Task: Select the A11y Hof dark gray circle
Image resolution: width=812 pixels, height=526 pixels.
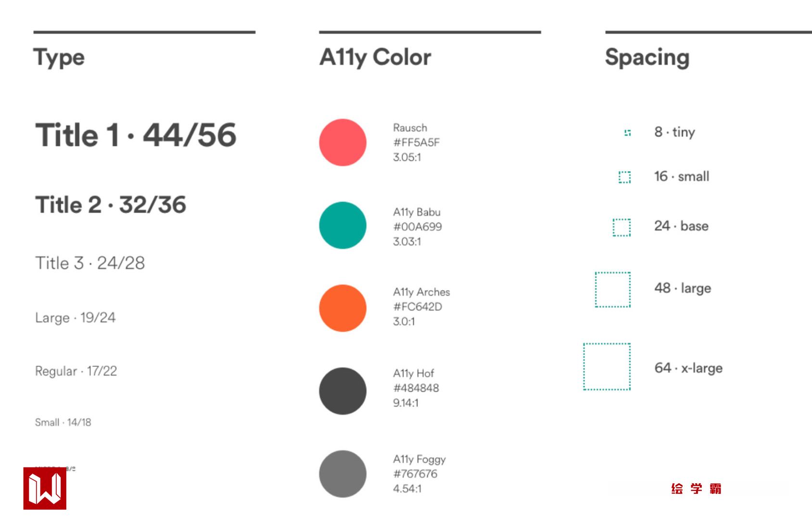Action: (343, 391)
